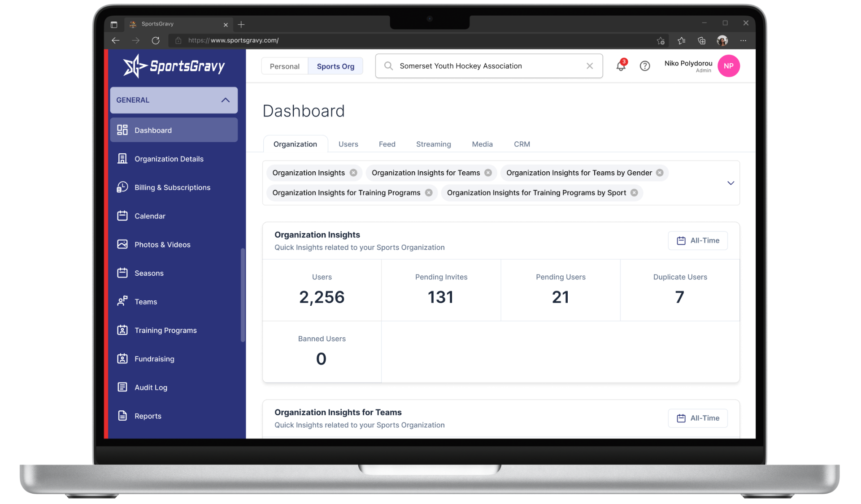Click the search magnifier icon
861x504 pixels.
(388, 66)
